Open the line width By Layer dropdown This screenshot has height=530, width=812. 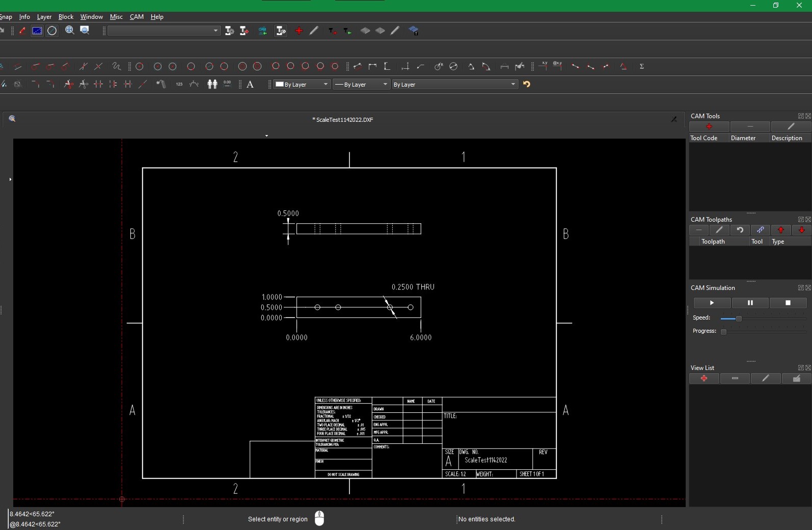coord(362,85)
